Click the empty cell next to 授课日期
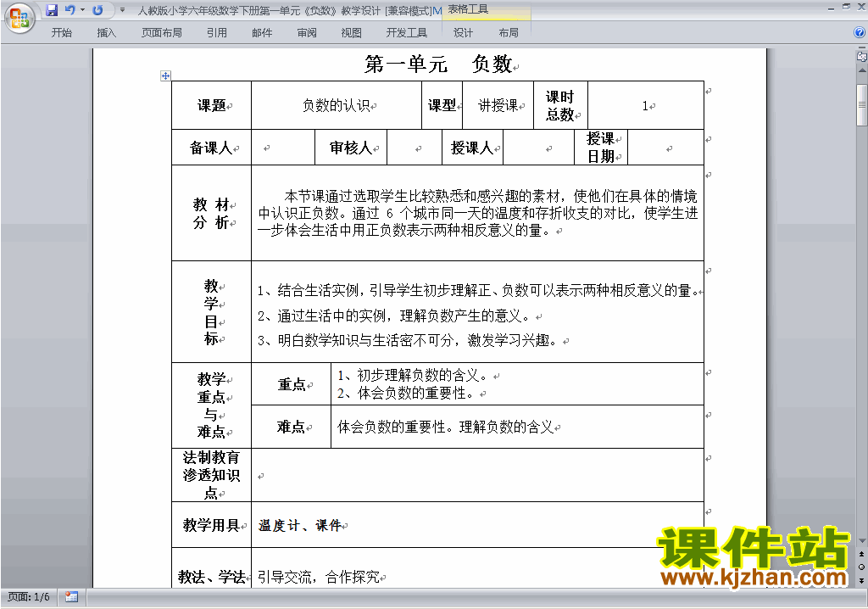868x609 pixels. click(666, 148)
